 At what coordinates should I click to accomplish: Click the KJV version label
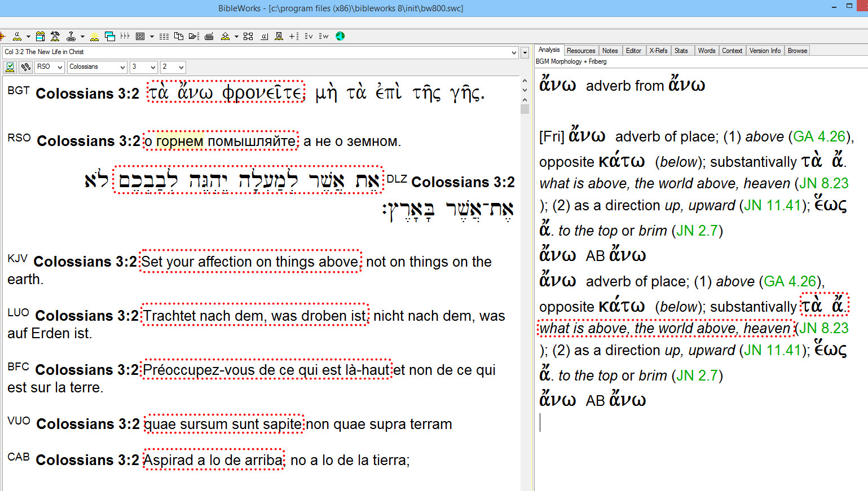[17, 258]
